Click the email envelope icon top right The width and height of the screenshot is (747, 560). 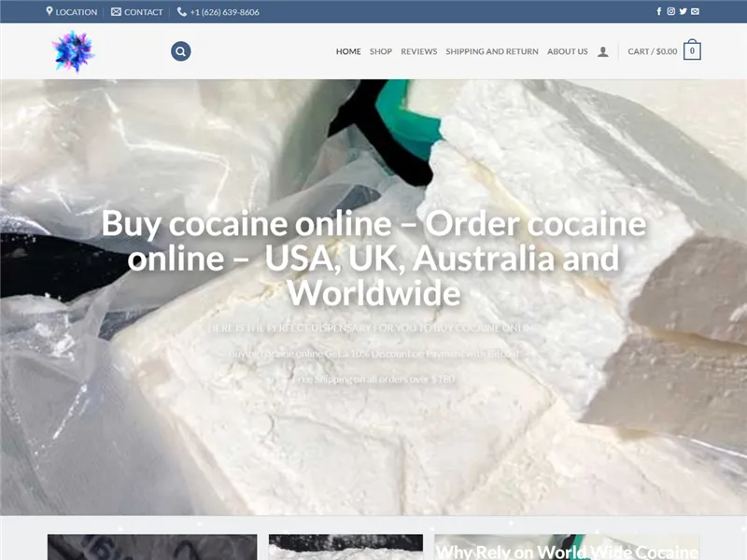tap(695, 11)
